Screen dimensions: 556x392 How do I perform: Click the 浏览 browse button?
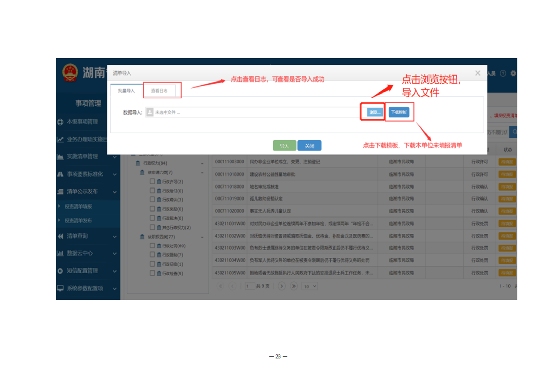375,112
